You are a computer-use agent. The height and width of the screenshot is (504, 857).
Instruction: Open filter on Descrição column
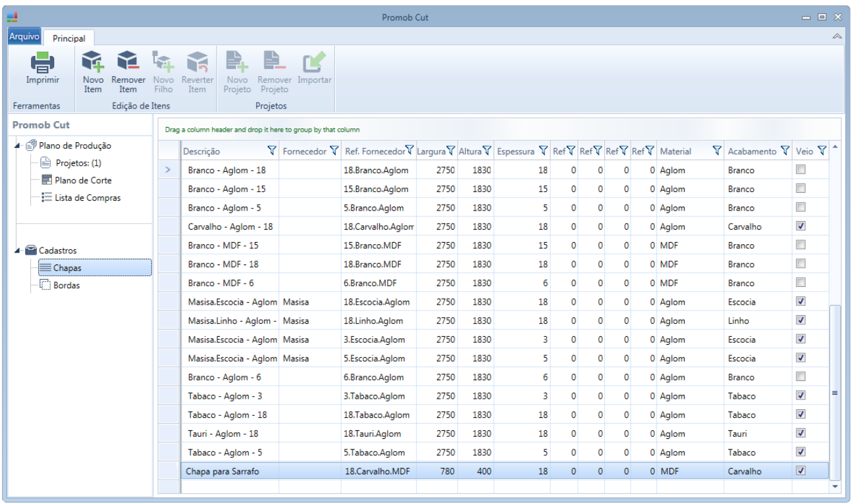pos(273,151)
